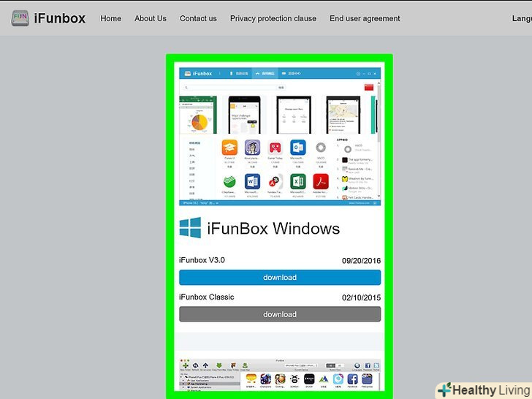Click the iFunbox site title text
The width and height of the screenshot is (532, 399).
[x=60, y=18]
